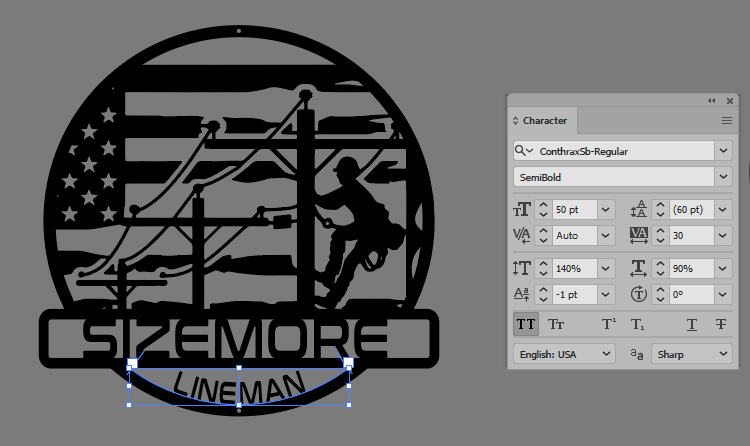
Task: Open the Sharp anti-aliasing dropdown
Action: coord(692,354)
